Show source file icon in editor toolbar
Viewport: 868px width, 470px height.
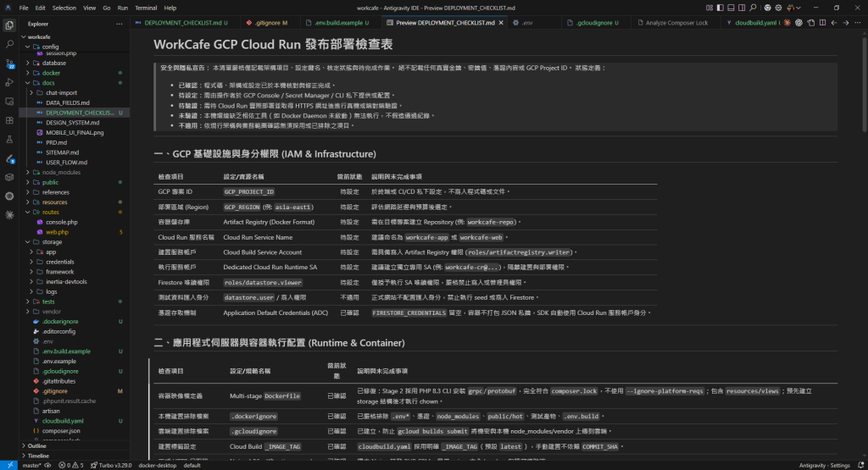click(811, 23)
